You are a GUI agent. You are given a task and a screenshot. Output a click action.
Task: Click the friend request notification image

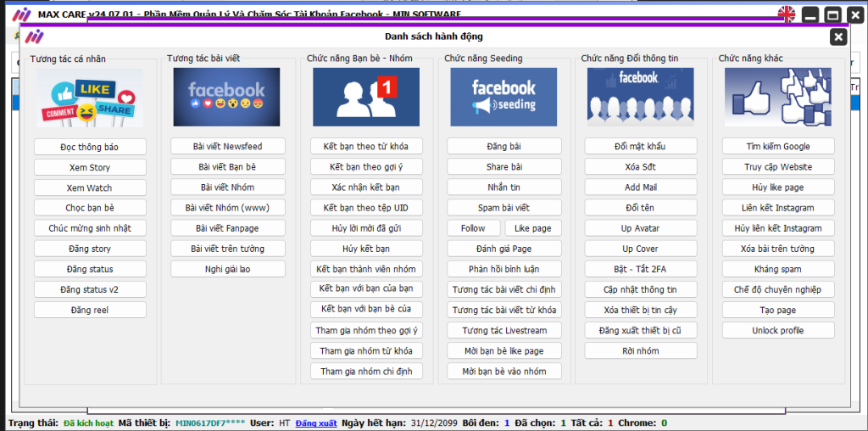366,97
